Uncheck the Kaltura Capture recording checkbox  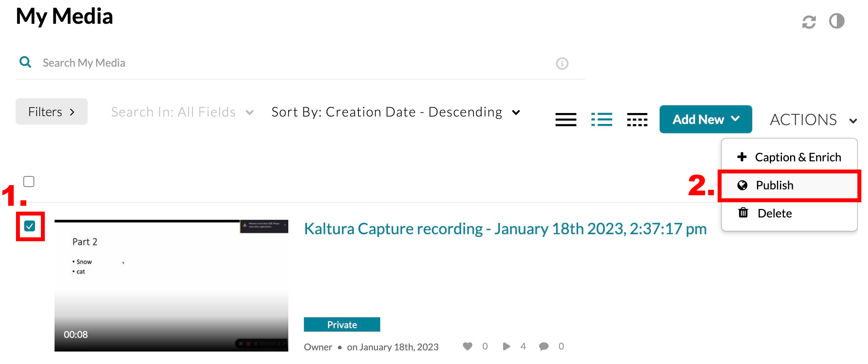30,226
